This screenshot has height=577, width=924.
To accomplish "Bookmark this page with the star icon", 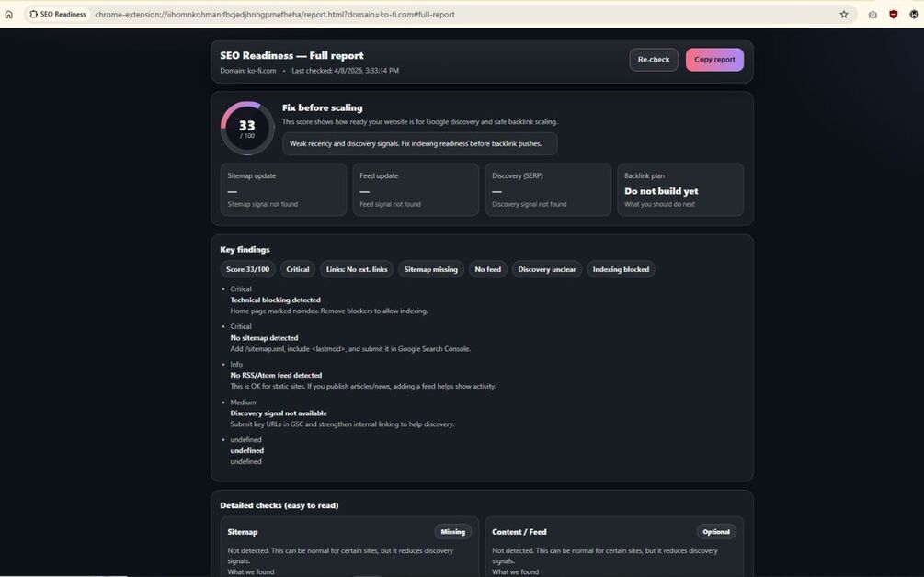I will 844,14.
